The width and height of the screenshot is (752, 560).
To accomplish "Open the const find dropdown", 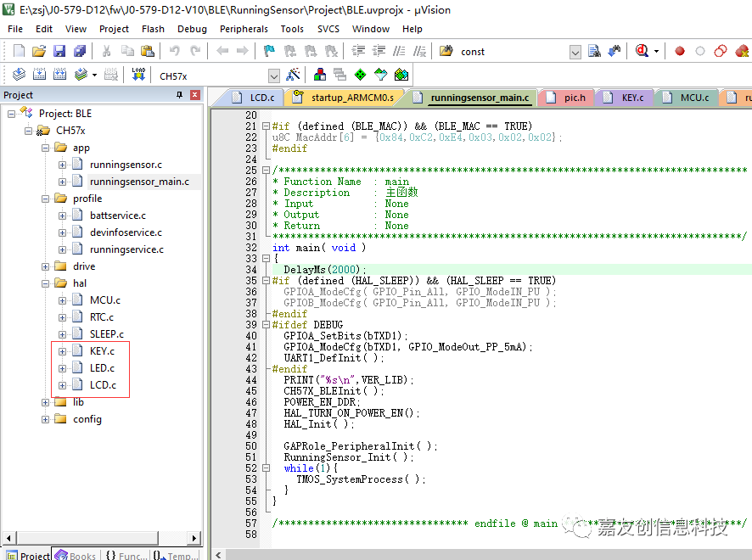I will pyautogui.click(x=575, y=52).
